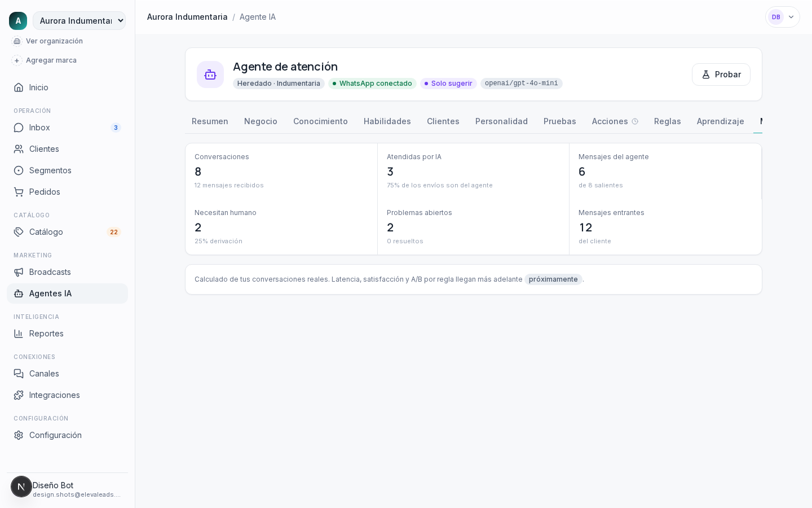Click the Reportes bar chart icon

tap(19, 334)
